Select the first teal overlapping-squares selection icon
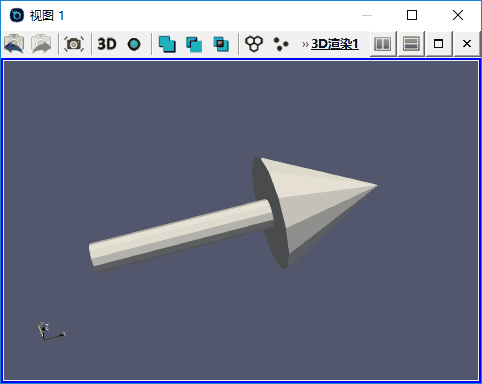Image resolution: width=482 pixels, height=384 pixels. [167, 44]
